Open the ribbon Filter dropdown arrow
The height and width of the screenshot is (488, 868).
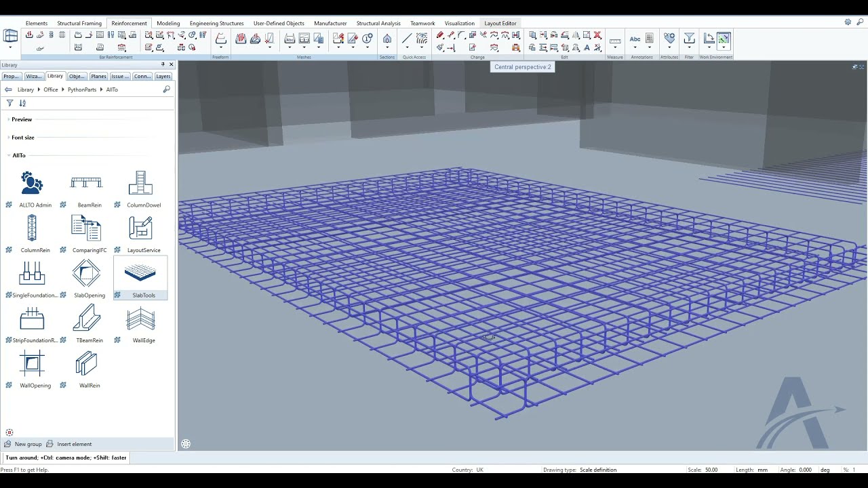point(689,48)
